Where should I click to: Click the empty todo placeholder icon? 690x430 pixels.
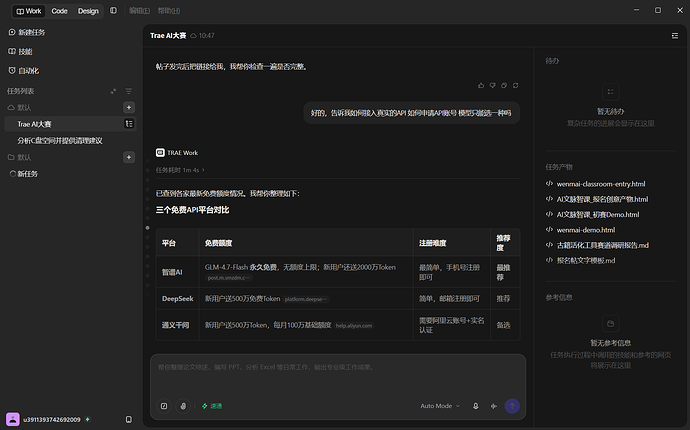coord(610,92)
